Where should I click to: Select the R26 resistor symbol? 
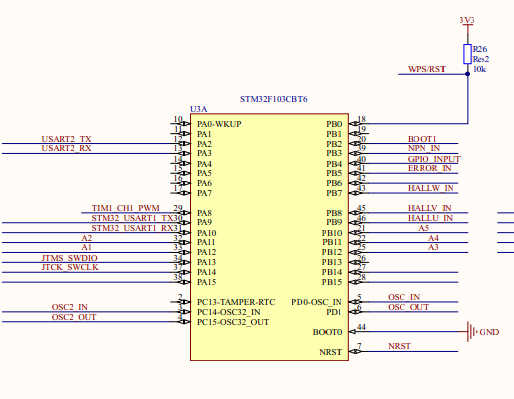point(467,54)
